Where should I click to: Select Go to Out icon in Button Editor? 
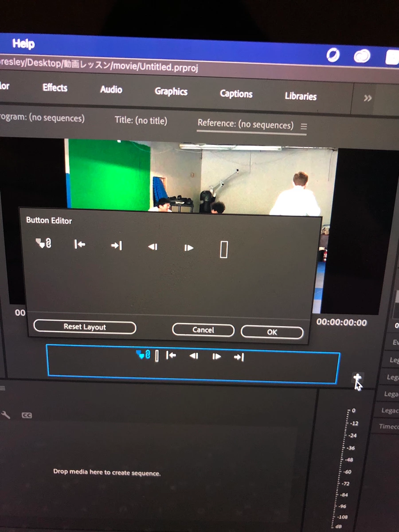pyautogui.click(x=117, y=246)
